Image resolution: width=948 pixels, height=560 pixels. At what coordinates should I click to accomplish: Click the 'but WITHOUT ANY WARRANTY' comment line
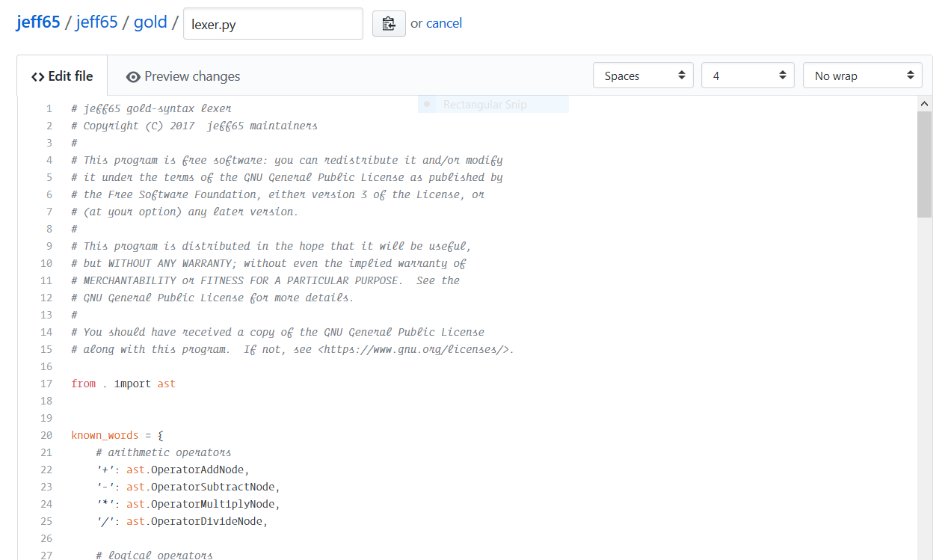pyautogui.click(x=269, y=263)
